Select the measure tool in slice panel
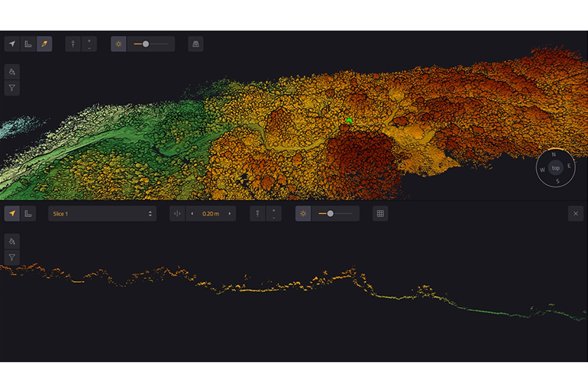 (28, 214)
